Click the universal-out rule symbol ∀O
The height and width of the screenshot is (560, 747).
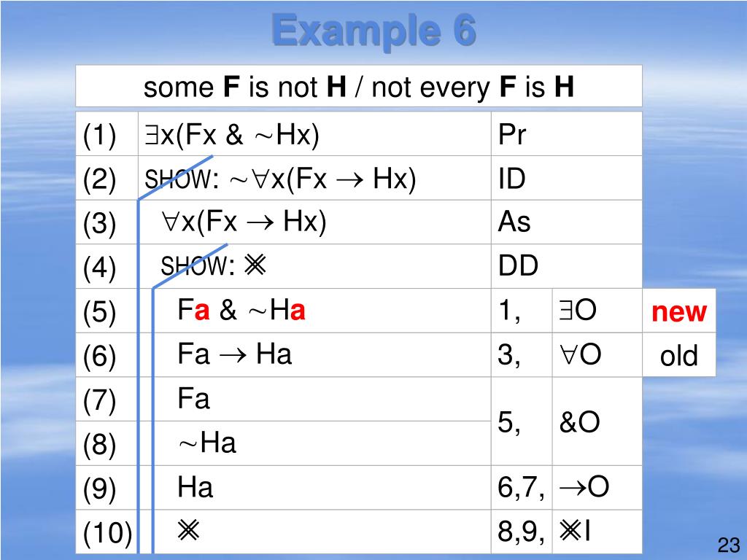(580, 355)
